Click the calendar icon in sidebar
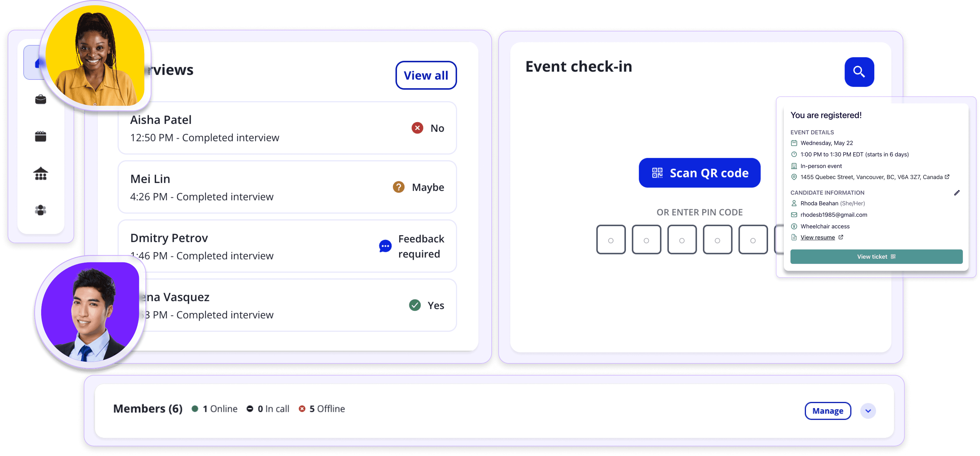The image size is (980, 456). click(39, 137)
